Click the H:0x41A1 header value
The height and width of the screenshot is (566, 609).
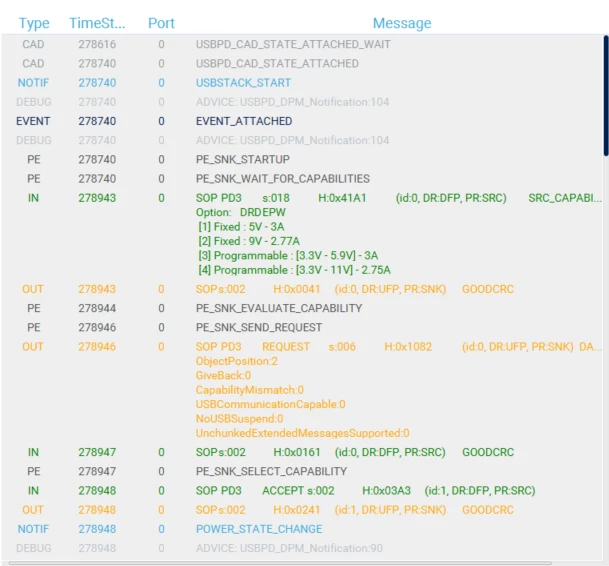[x=342, y=198]
